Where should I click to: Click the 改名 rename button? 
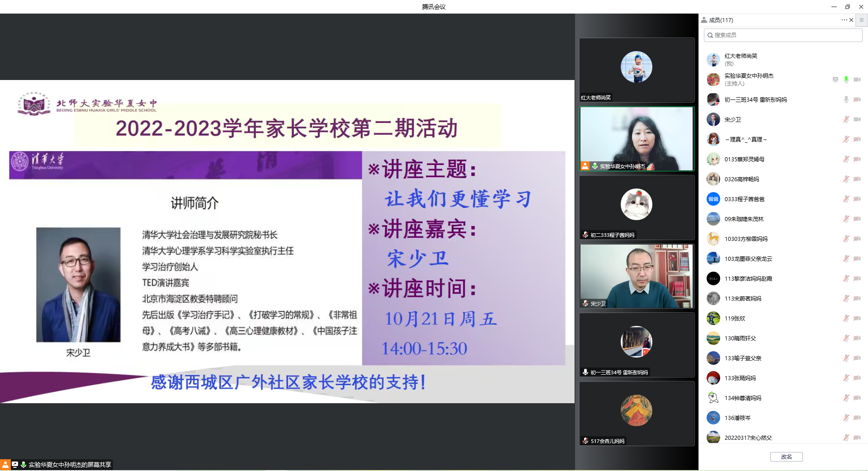click(x=786, y=457)
